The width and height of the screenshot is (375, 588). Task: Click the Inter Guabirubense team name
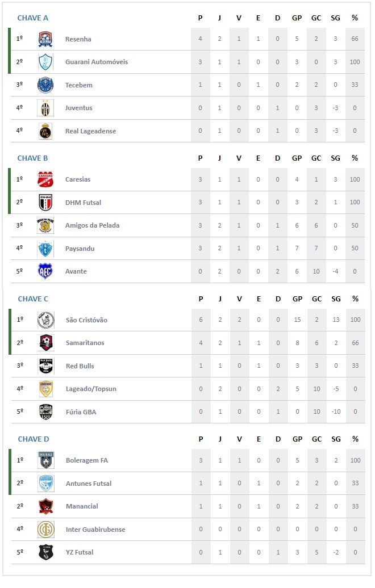pyautogui.click(x=95, y=530)
